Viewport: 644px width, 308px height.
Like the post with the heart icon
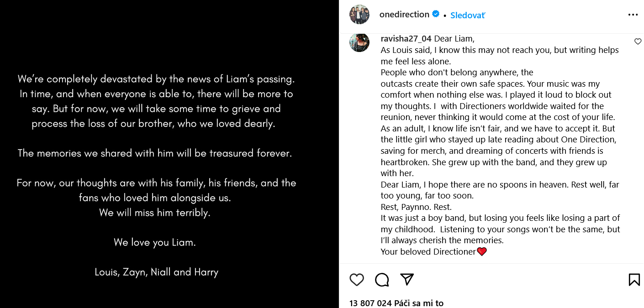point(357,280)
